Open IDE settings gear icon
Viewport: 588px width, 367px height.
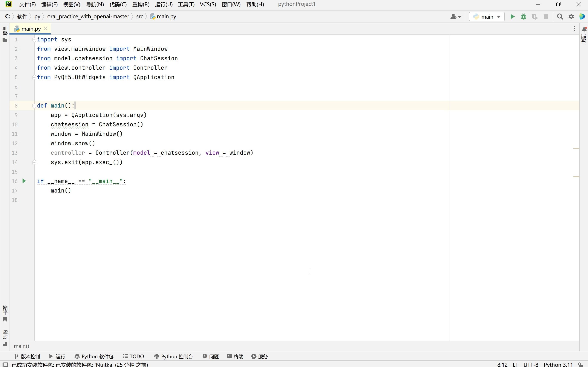point(571,17)
